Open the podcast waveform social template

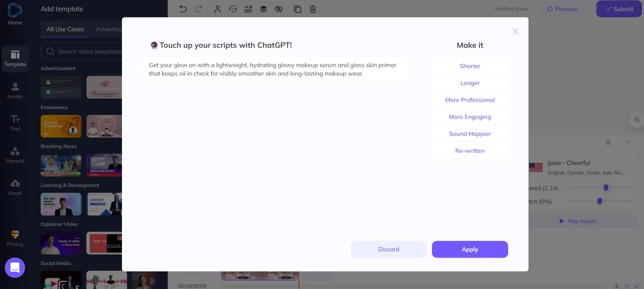point(107,280)
